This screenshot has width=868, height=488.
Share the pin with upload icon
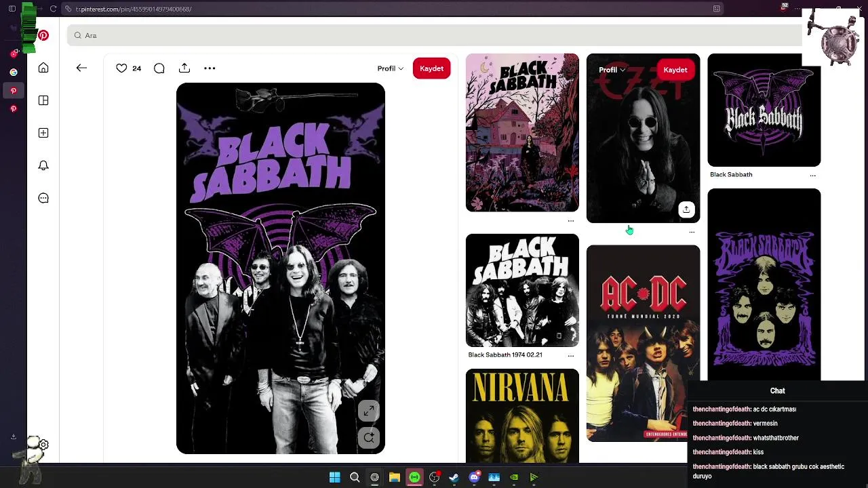(x=184, y=68)
